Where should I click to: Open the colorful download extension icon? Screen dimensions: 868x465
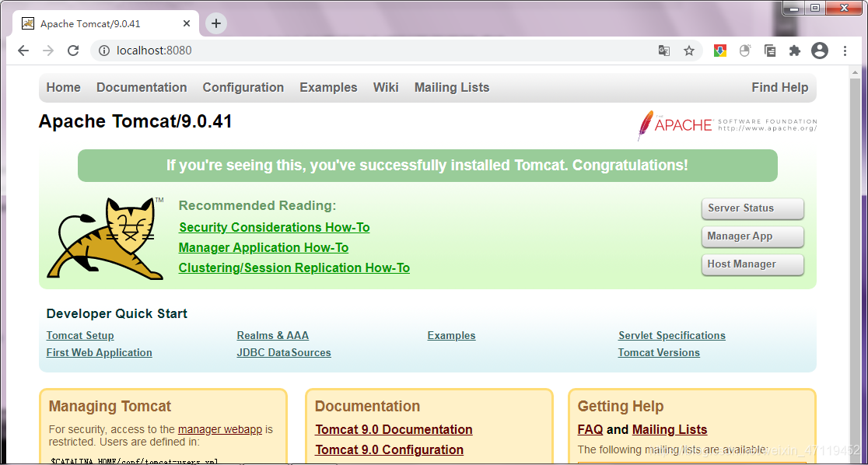(719, 51)
